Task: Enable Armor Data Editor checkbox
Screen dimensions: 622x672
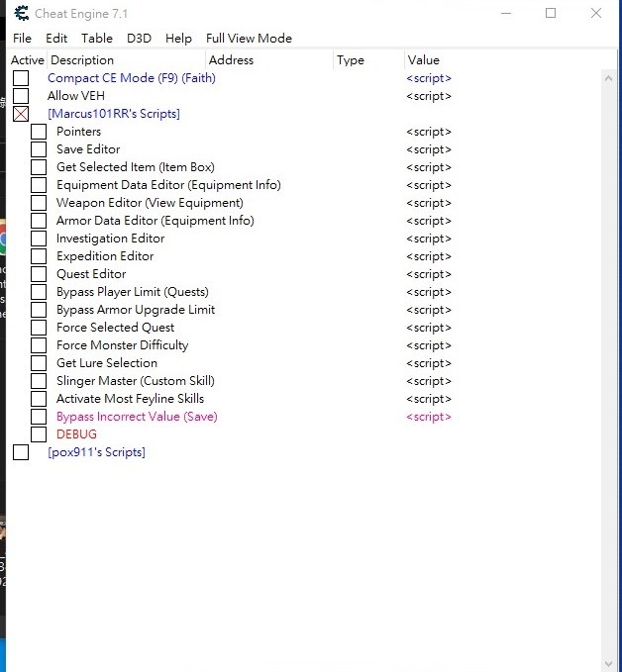Action: (x=39, y=221)
